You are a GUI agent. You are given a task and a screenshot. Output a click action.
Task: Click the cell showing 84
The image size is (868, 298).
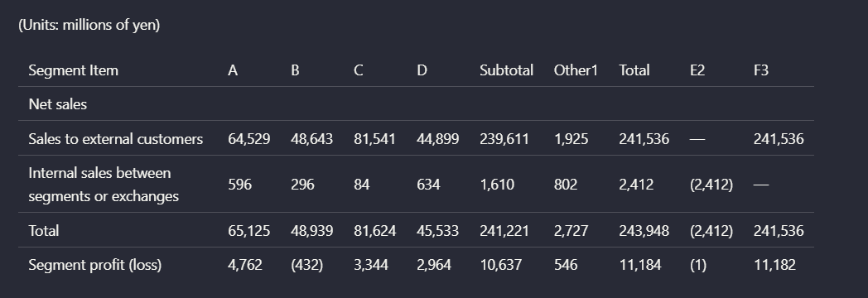point(361,185)
